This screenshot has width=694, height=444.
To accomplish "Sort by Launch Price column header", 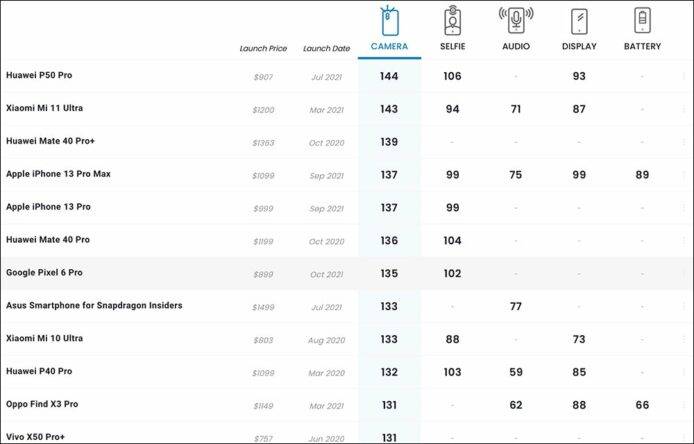I will tap(262, 48).
